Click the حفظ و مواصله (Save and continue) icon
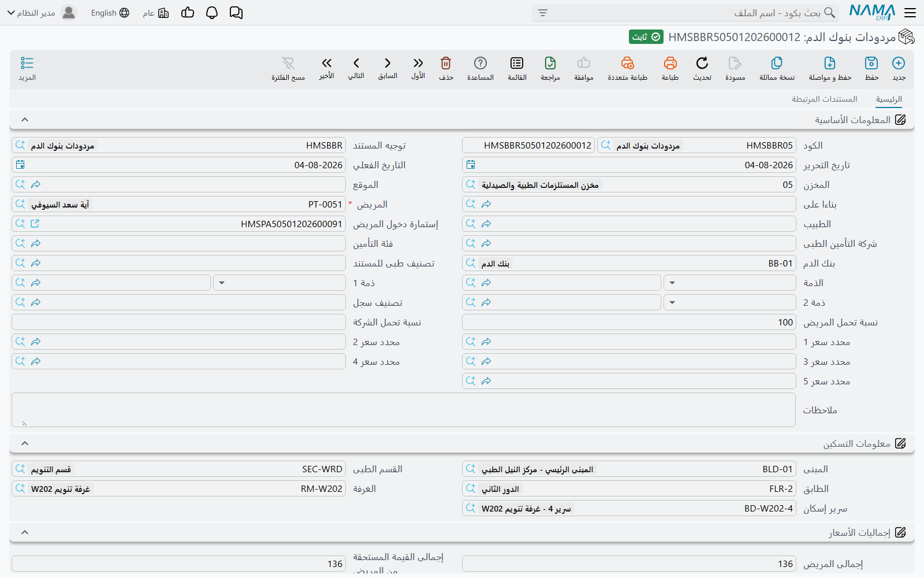The height and width of the screenshot is (578, 924). (830, 63)
